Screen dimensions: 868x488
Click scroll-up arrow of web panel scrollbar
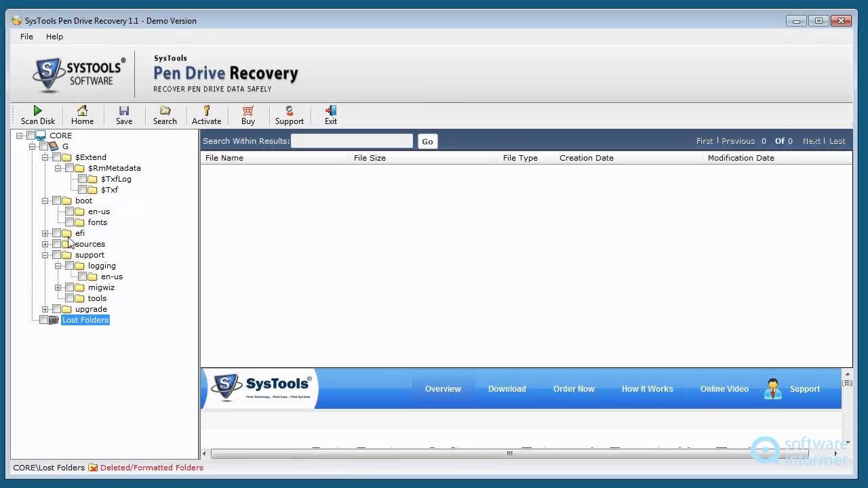click(847, 373)
